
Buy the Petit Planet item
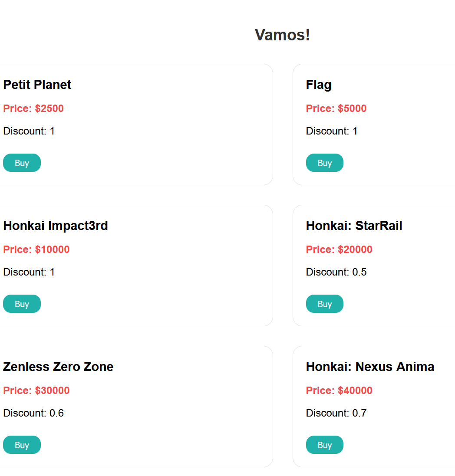coord(22,163)
